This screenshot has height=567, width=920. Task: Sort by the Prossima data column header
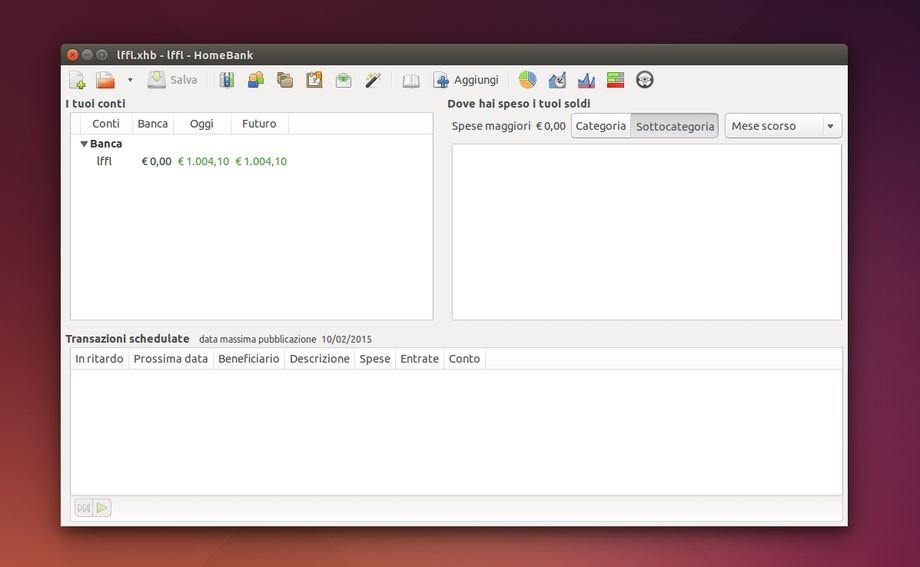click(x=170, y=359)
